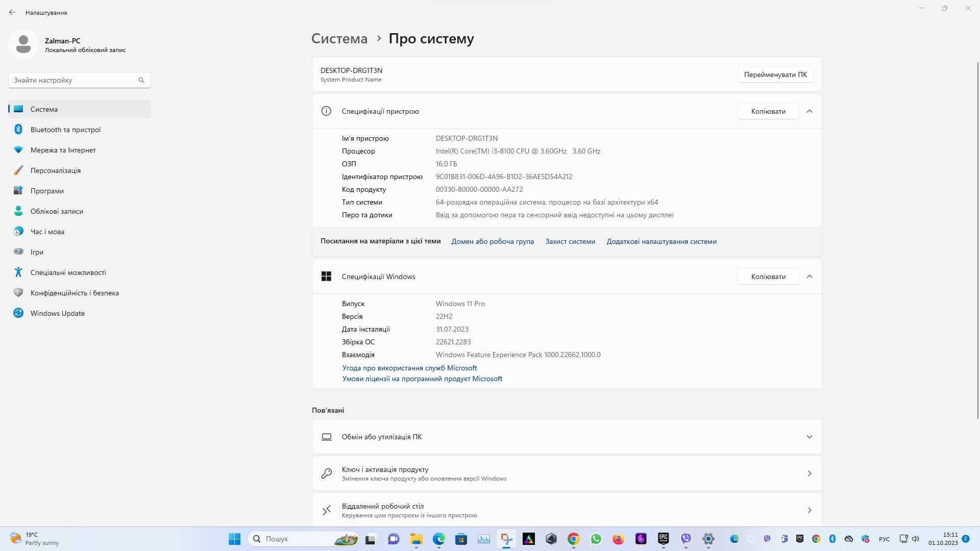Copy device specifications with Копіювати
Screen dimensions: 980x551
pos(768,111)
